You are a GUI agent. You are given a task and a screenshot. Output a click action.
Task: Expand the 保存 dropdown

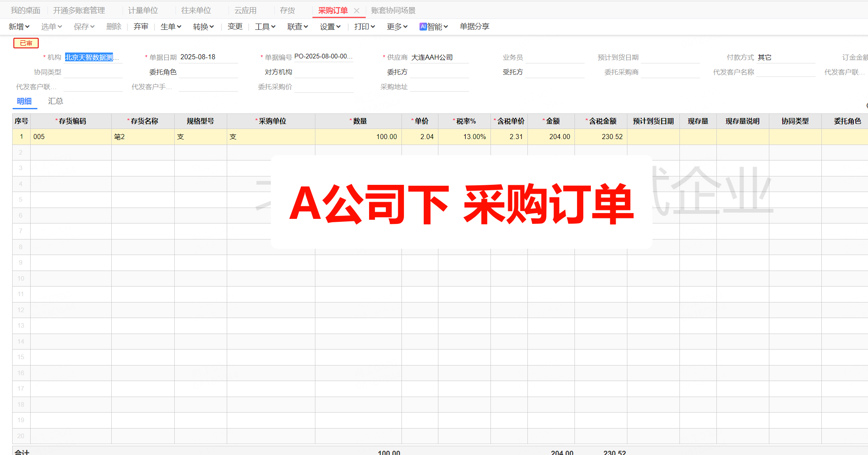[84, 26]
